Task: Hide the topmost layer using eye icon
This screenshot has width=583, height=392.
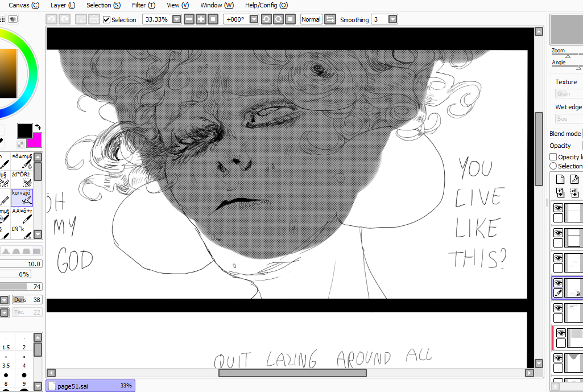Action: pos(558,208)
